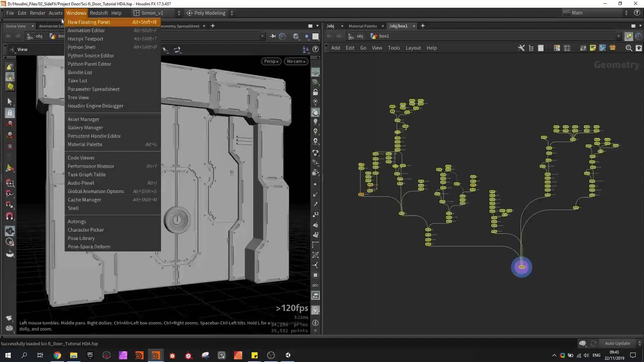Click the eye visualizer icon in network toolbar

(x=639, y=48)
